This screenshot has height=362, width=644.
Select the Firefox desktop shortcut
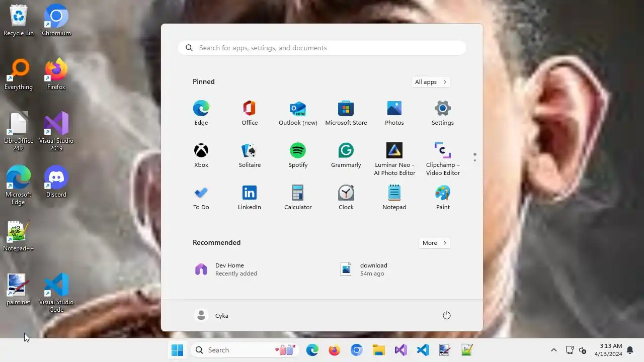point(56,74)
